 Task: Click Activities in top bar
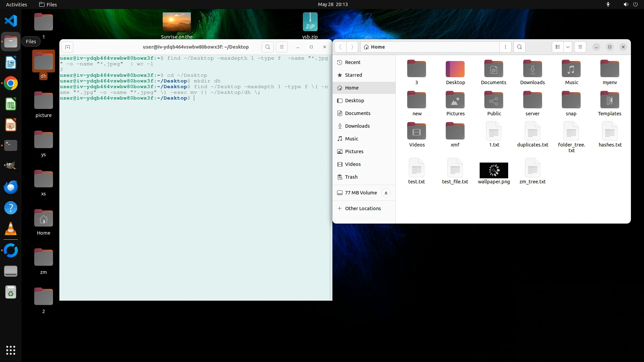16,4
